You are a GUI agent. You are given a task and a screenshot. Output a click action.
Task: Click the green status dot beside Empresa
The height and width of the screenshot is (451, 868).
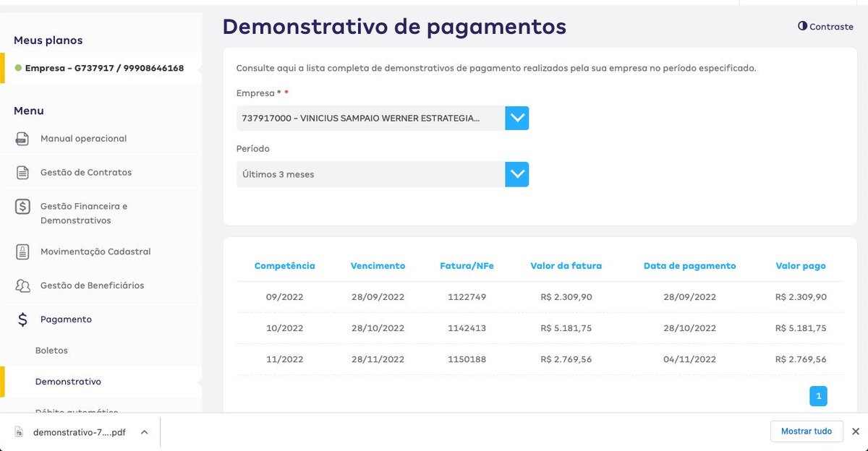click(18, 69)
